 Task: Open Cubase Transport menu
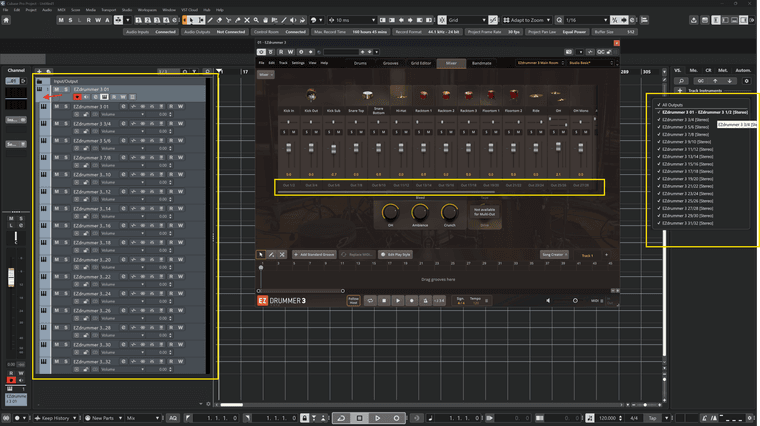(x=109, y=10)
